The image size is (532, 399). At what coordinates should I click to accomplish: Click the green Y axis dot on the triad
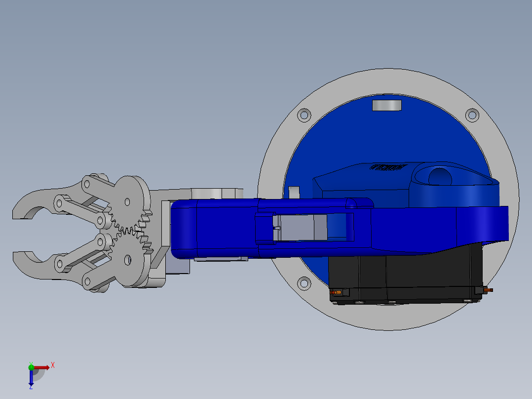pos(31,367)
